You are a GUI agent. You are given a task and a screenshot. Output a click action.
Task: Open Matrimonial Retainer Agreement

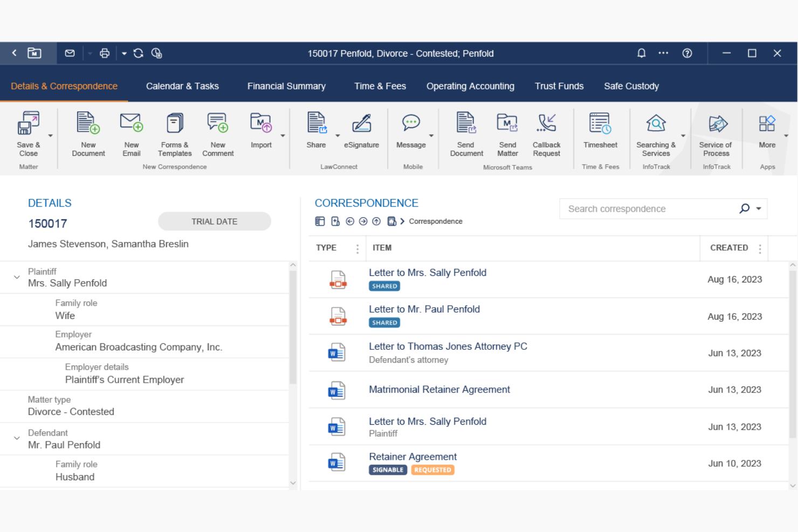(439, 390)
